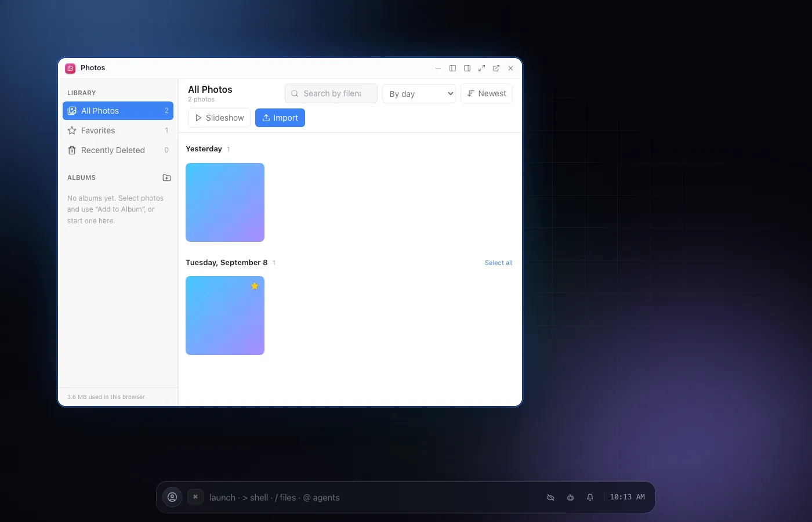
Task: Open the starred photo from Tuesday, September 8
Action: (x=225, y=316)
